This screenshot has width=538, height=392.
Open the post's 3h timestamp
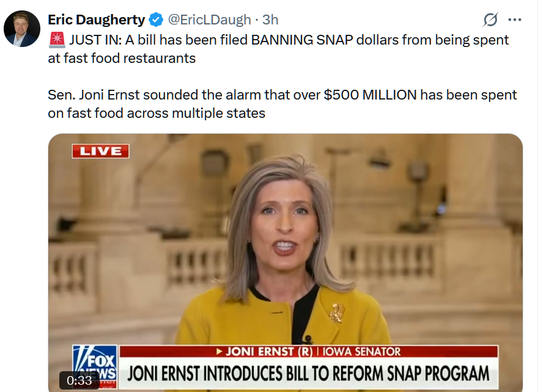(270, 20)
